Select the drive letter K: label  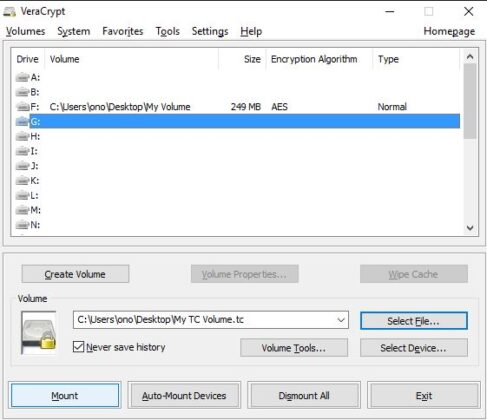35,181
